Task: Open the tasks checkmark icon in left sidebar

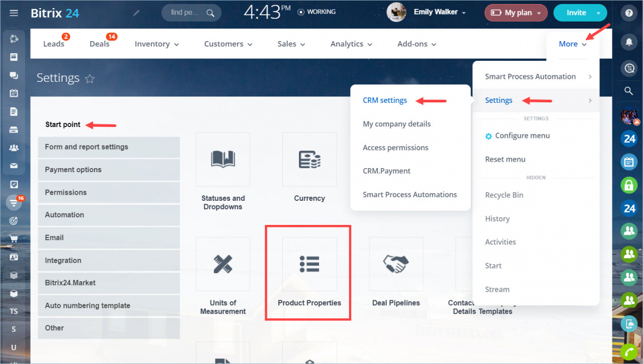Action: [x=14, y=184]
